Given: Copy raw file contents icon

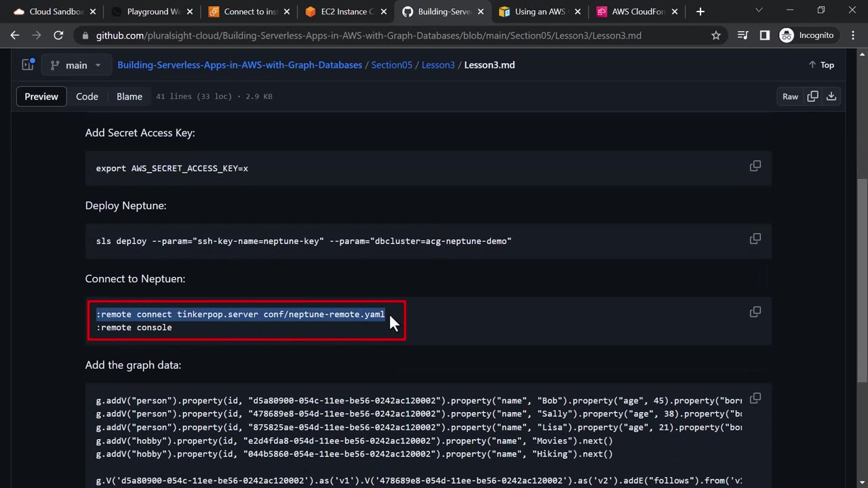Looking at the screenshot, I should point(812,96).
